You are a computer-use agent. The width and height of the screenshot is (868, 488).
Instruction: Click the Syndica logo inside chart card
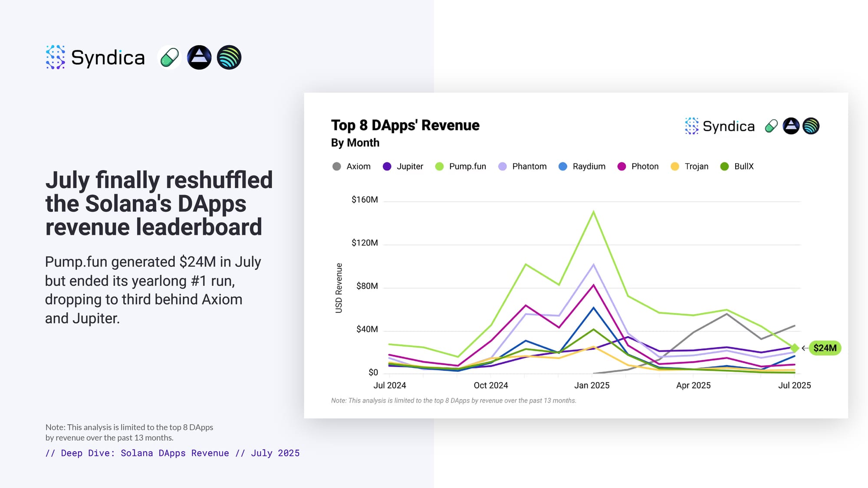click(x=720, y=126)
